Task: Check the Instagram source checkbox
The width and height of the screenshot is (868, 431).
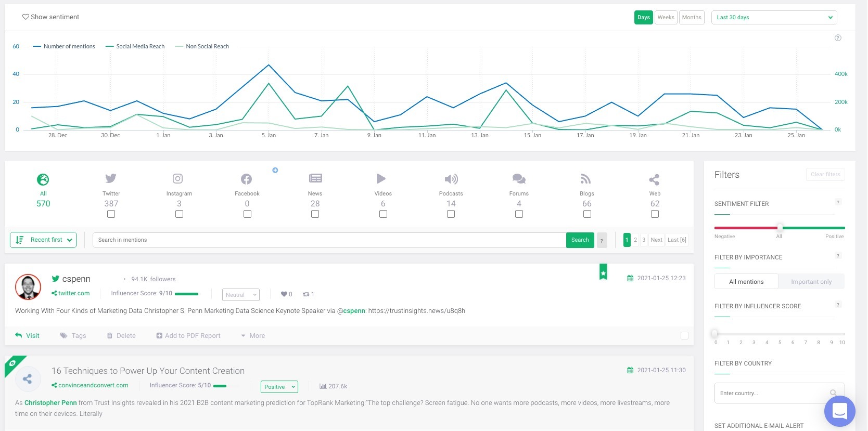Action: [179, 214]
